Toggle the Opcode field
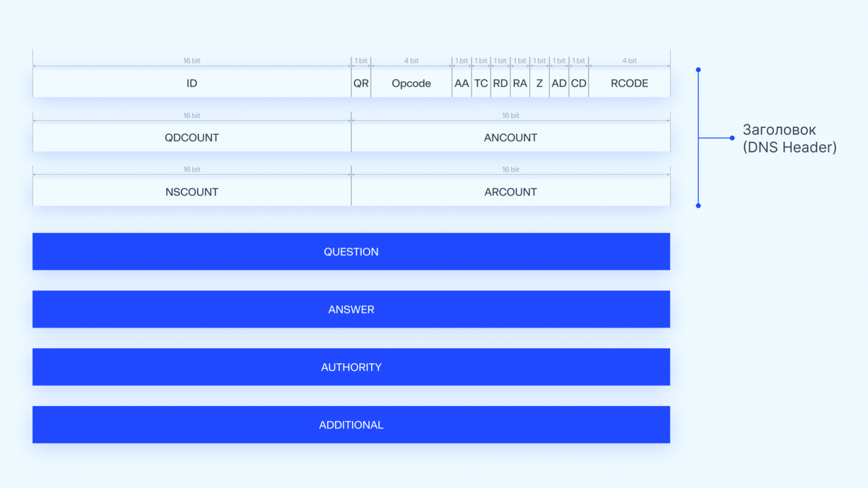This screenshot has width=868, height=488. [x=411, y=83]
